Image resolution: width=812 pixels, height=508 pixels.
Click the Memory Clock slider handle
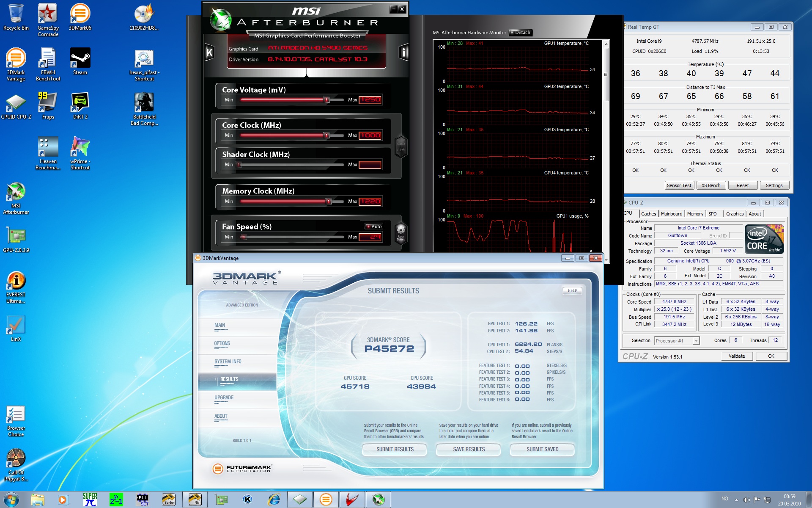click(x=329, y=202)
